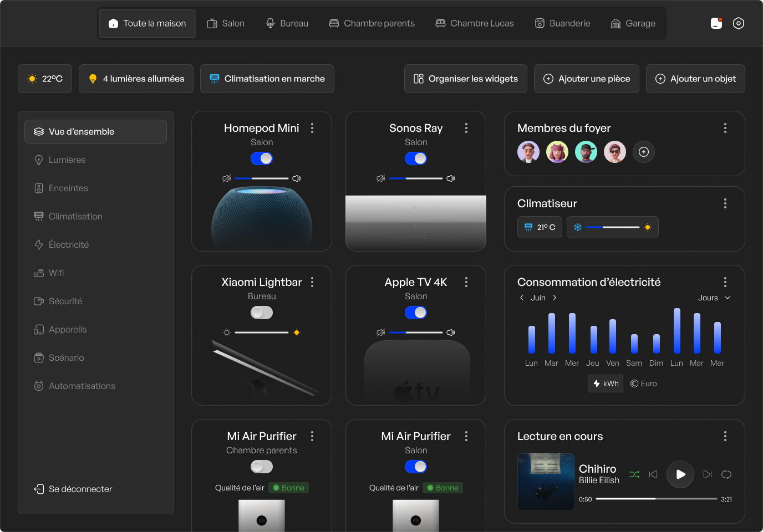Click the mute icon on Homepod Mini

[x=226, y=178]
